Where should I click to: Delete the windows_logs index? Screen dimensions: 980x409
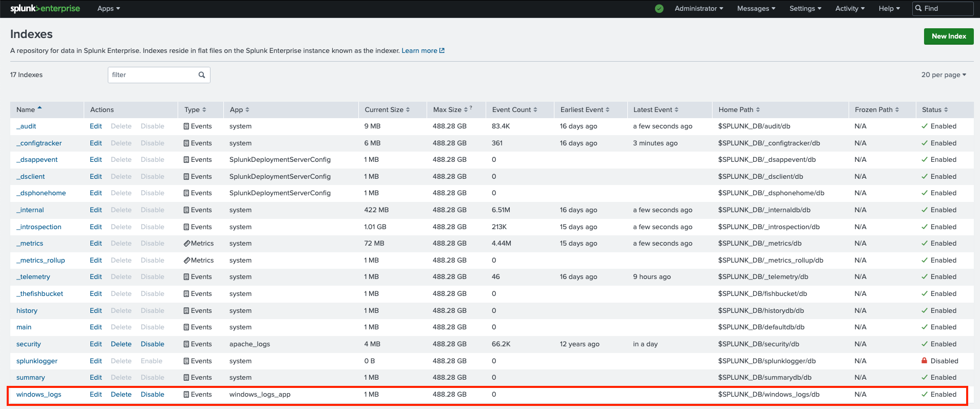click(x=121, y=395)
